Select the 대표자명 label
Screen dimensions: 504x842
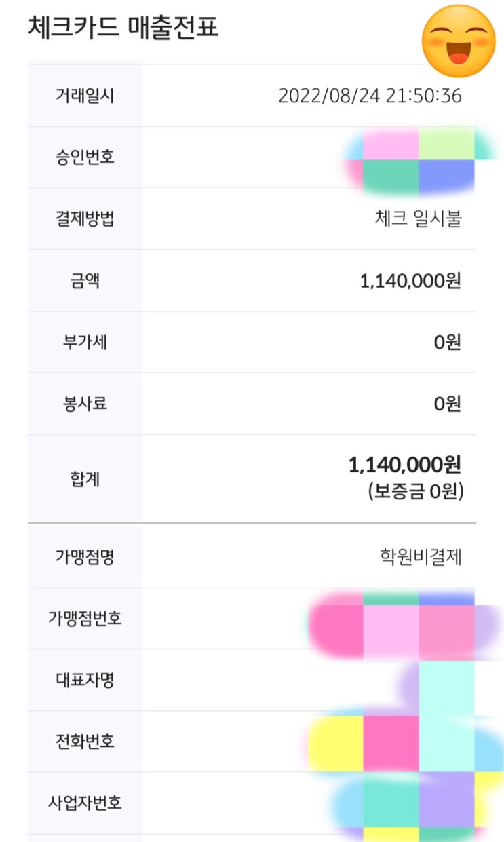pos(85,680)
